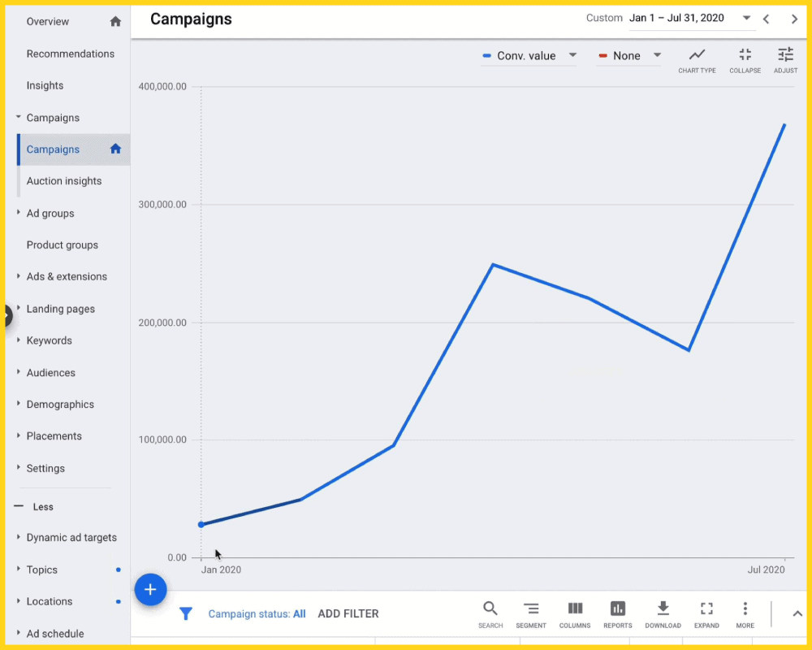Download the campaign data
This screenshot has height=650, width=812.
[x=663, y=615]
